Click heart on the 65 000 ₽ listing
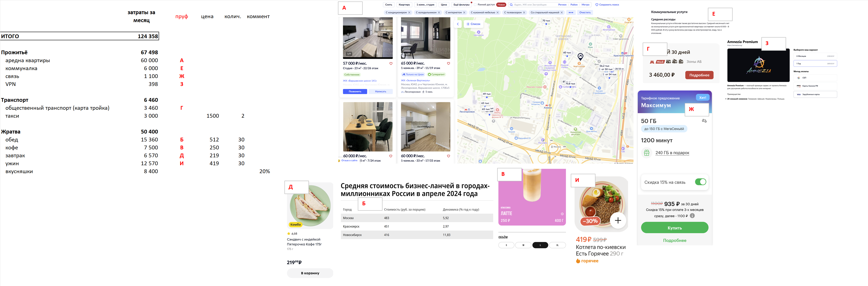Image resolution: width=868 pixels, height=286 pixels. click(449, 64)
